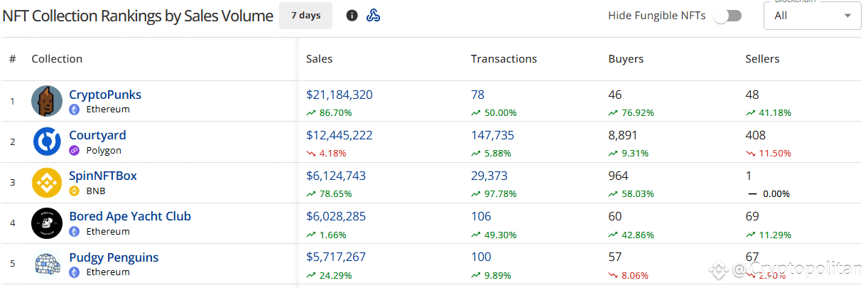The height and width of the screenshot is (288, 868).
Task: Click the Courtyard collection logo
Action: click(x=47, y=142)
